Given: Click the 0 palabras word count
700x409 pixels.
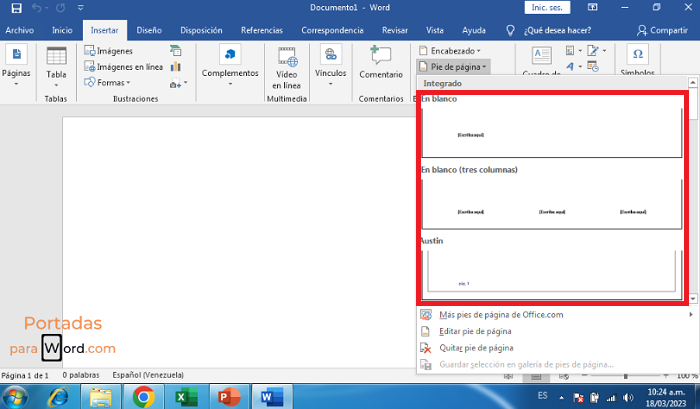Looking at the screenshot, I should [81, 375].
